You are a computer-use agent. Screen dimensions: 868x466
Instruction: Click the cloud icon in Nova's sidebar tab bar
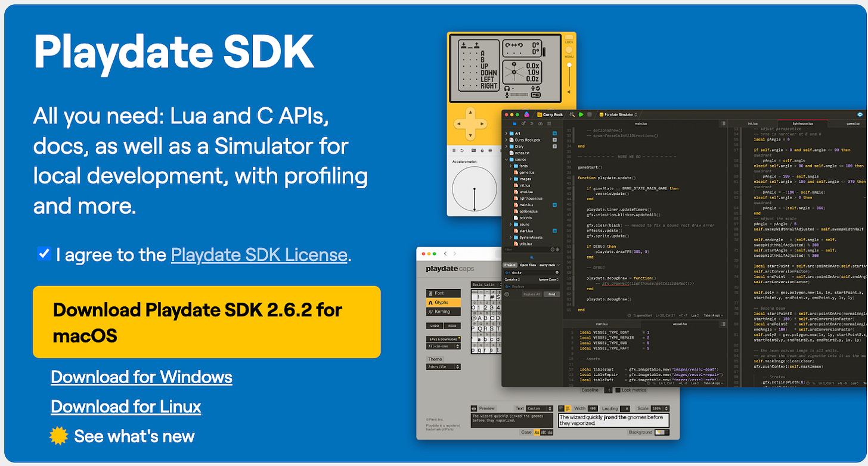(540, 123)
